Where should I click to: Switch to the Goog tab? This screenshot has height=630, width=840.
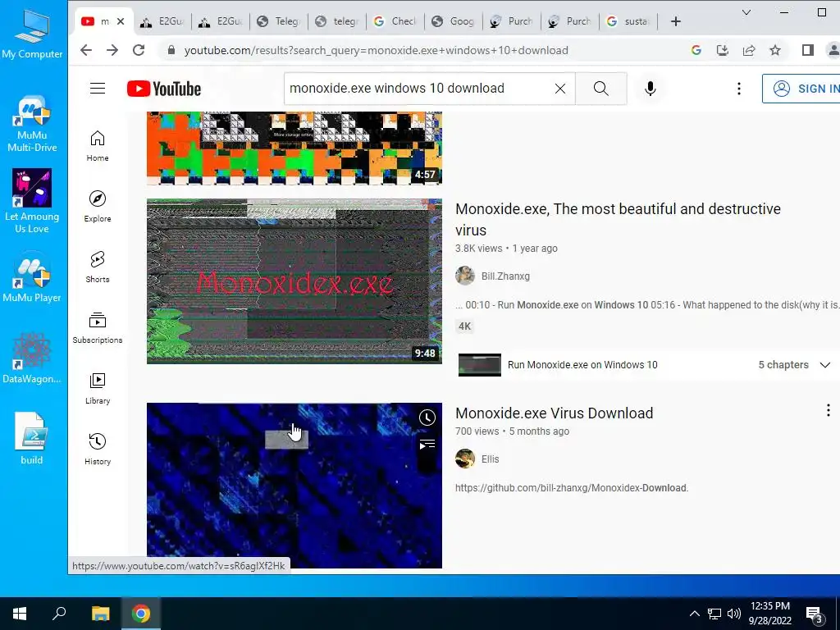453,21
